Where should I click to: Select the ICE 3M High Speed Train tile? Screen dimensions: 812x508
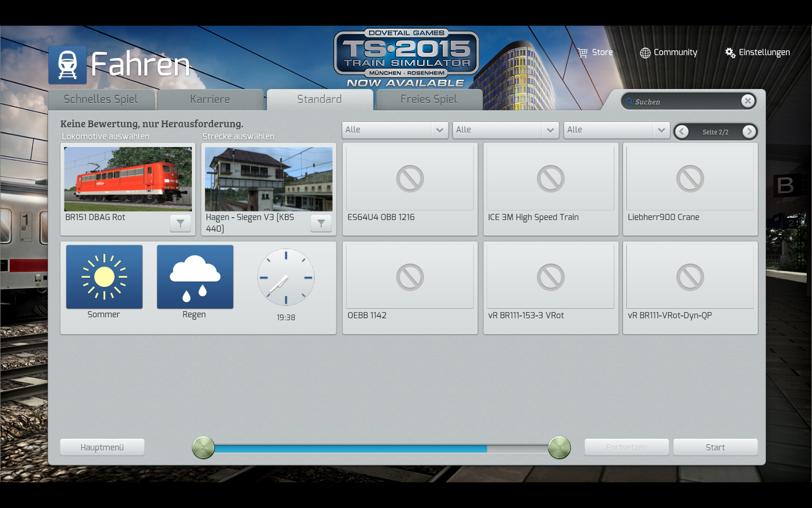tap(551, 189)
